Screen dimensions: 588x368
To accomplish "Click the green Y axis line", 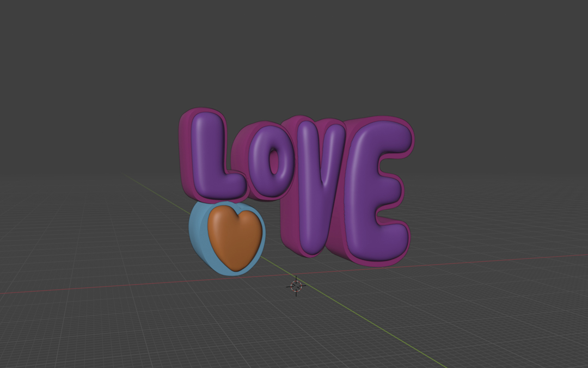I will coord(392,337).
